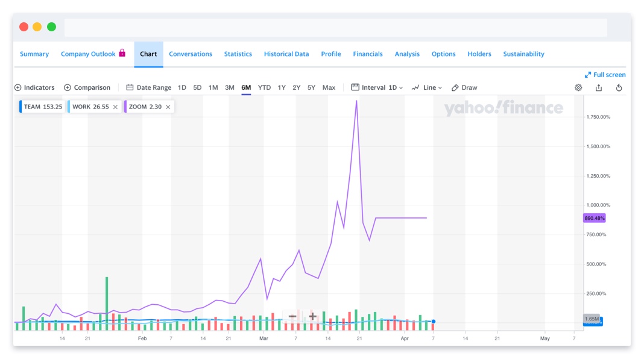
Task: Click the share chart icon
Action: tap(599, 87)
